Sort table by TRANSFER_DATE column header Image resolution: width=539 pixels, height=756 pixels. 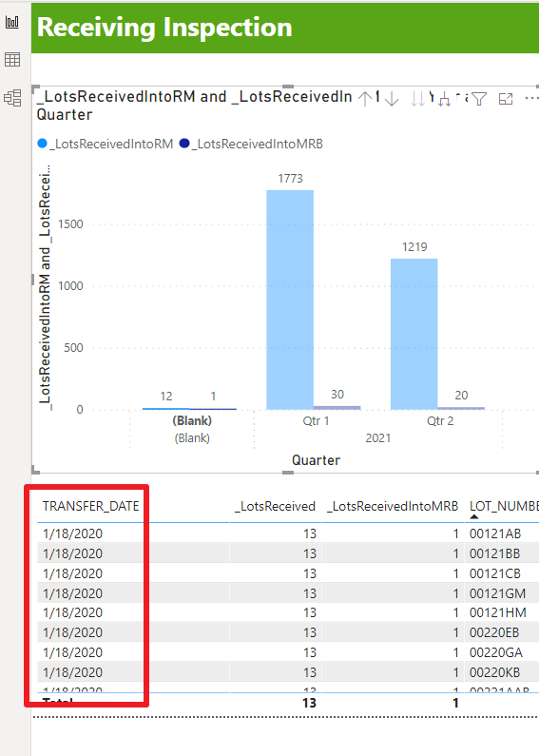[x=90, y=506]
